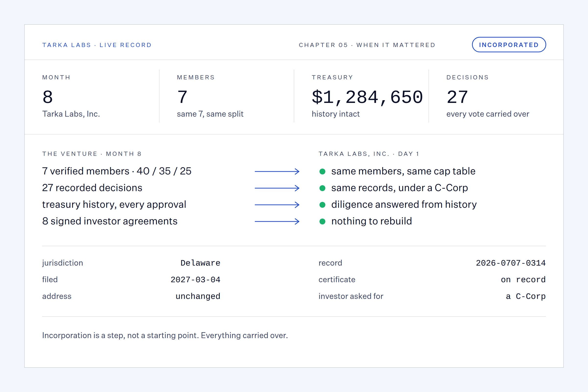Image resolution: width=588 pixels, height=392 pixels.
Task: Click the 'investor asked for' label
Action: (x=351, y=296)
